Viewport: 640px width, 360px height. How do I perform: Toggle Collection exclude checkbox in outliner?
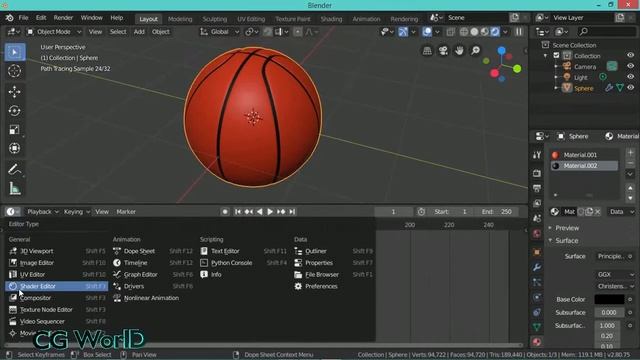coord(556,56)
